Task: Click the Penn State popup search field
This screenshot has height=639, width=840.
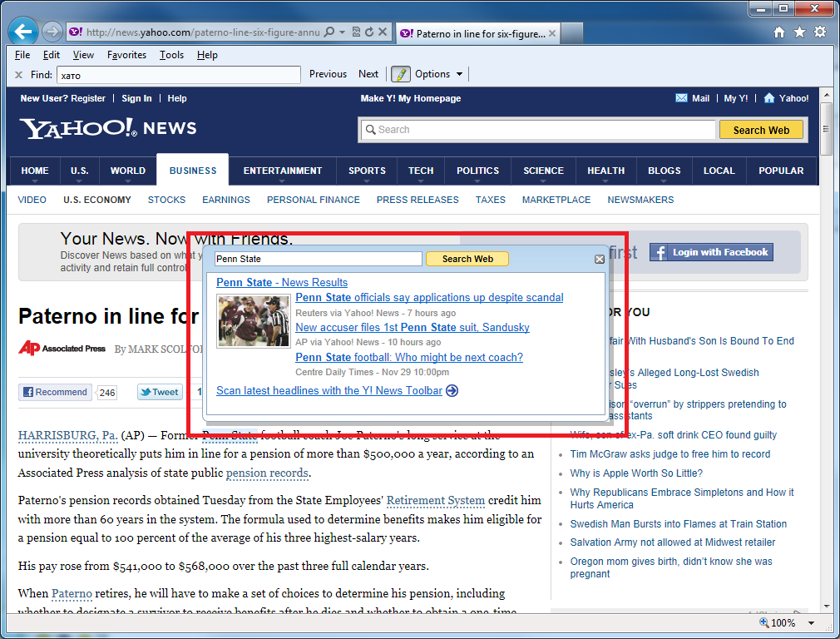Action: pos(318,259)
